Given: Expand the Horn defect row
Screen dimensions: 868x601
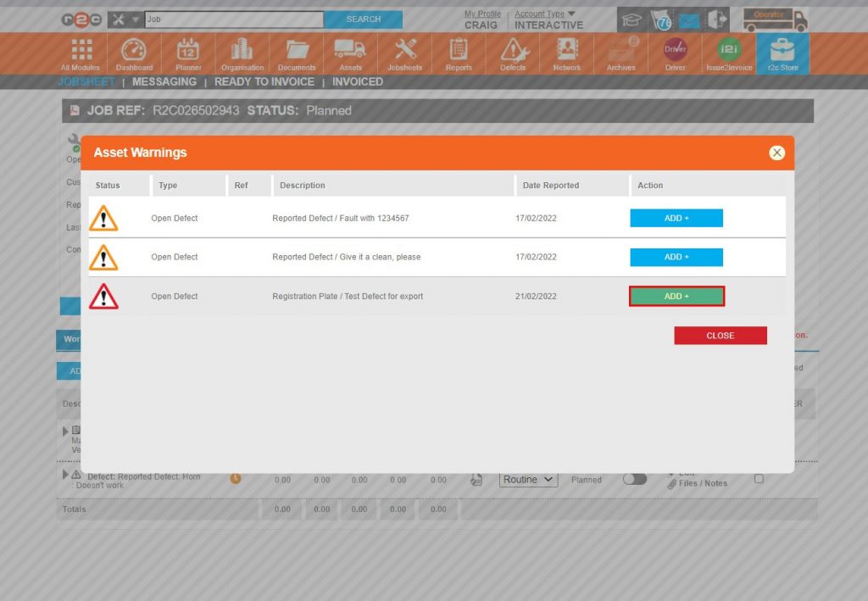Looking at the screenshot, I should tap(64, 475).
